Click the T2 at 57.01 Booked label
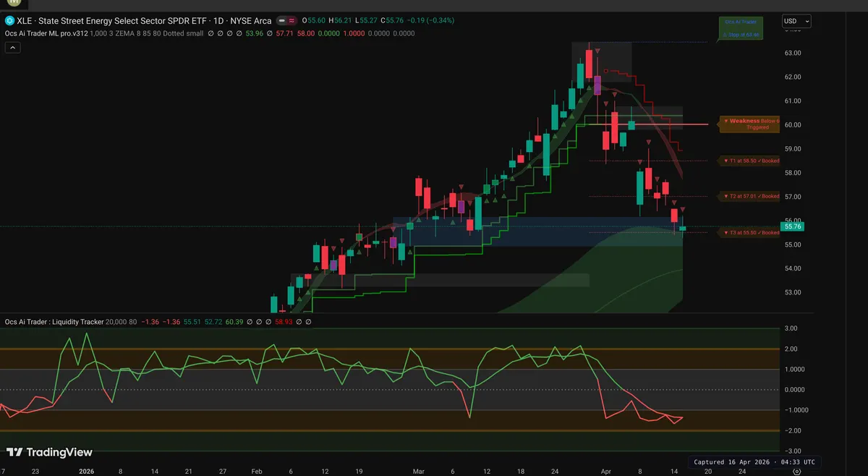The image size is (868, 476). 749,196
